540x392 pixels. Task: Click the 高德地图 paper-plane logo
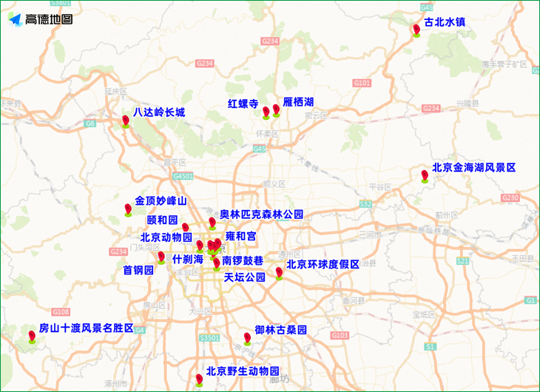coord(15,20)
